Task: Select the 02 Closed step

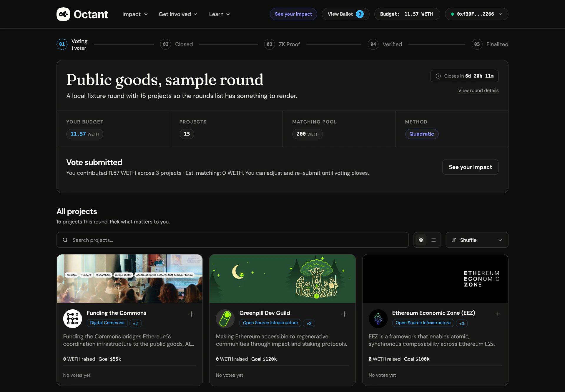Action: pos(177,44)
